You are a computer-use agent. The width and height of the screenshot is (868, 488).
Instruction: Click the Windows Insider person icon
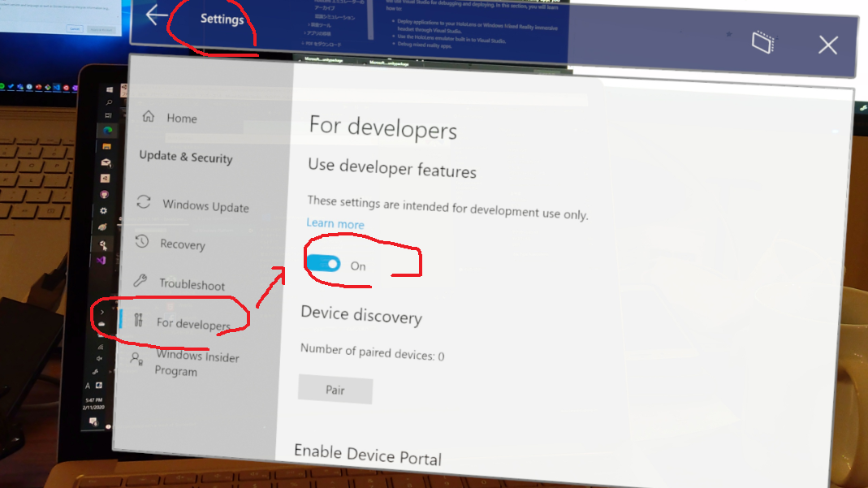click(136, 359)
